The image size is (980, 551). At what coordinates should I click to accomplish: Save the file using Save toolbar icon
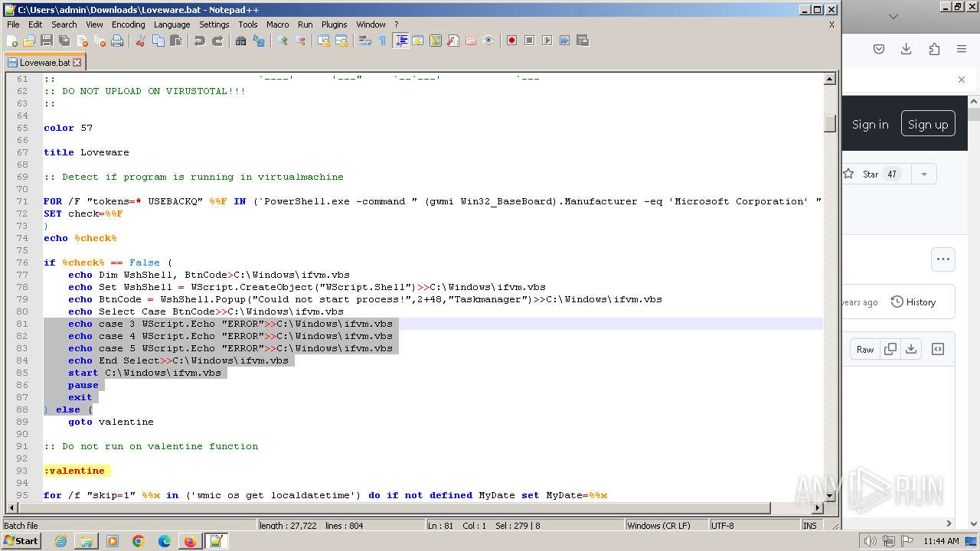47,41
